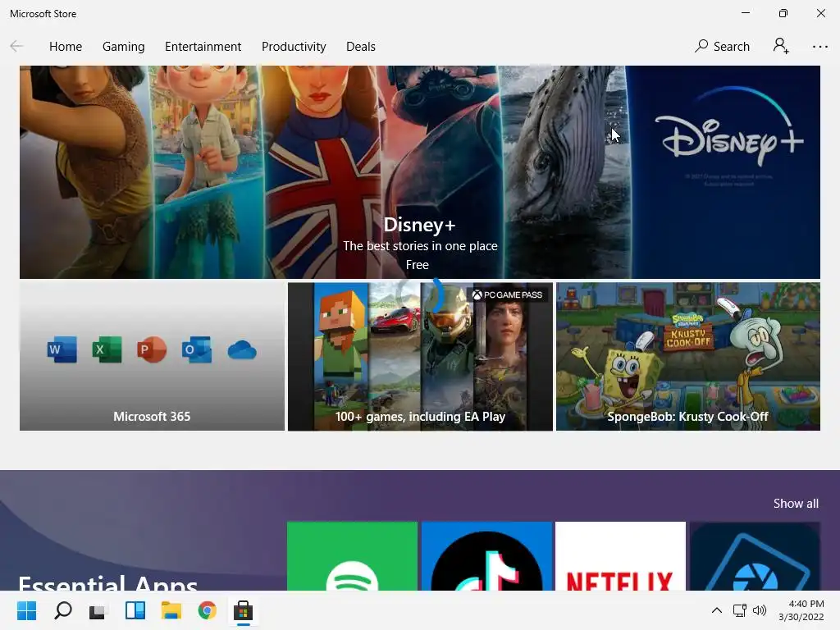
Task: Open the Netflix app tile
Action: (x=620, y=556)
